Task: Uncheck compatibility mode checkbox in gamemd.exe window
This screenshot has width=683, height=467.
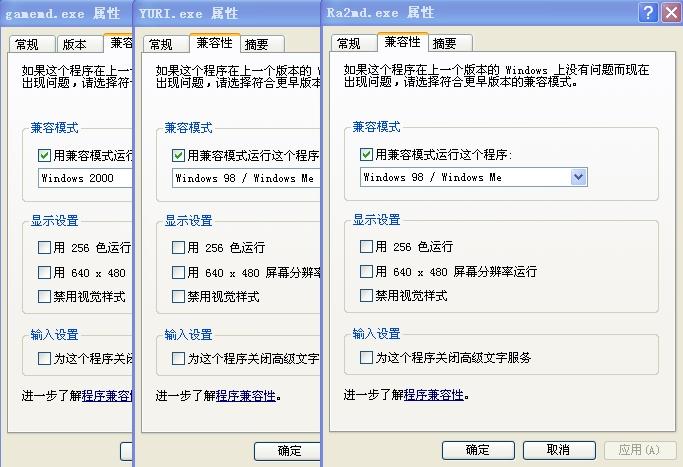Action: (x=44, y=155)
